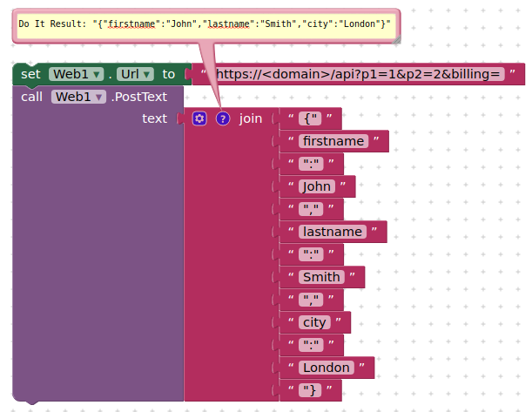Edit the 'city' text block field
The image size is (532, 412).
pos(314,322)
